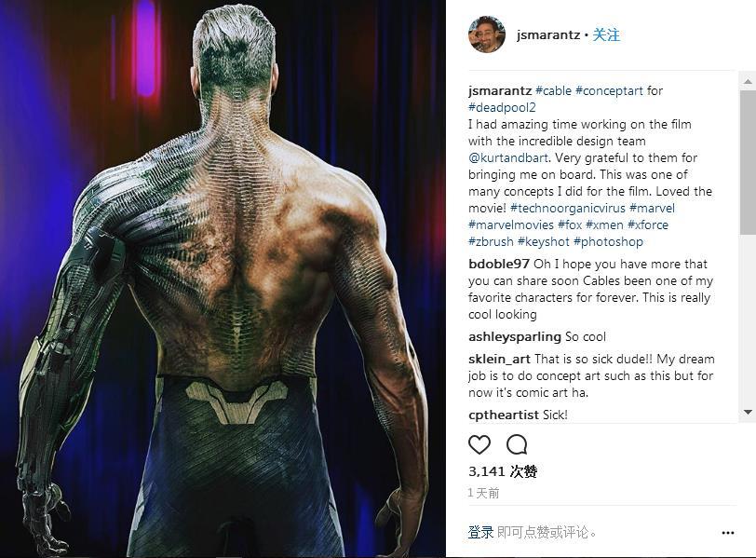Open the #technoorganicvirus hashtag

568,209
